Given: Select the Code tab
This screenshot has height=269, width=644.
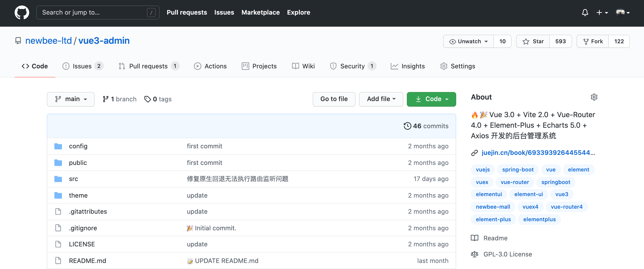Looking at the screenshot, I should [x=35, y=66].
